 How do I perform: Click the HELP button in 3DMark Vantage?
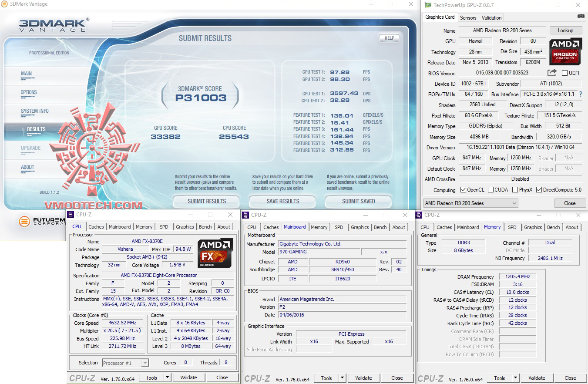pyautogui.click(x=389, y=38)
